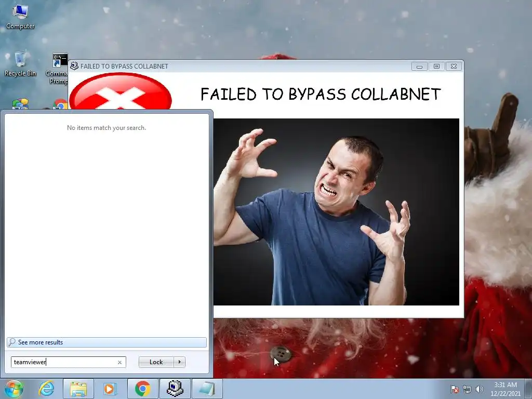The width and height of the screenshot is (532, 399).
Task: Click the Lock button
Action: tap(156, 362)
